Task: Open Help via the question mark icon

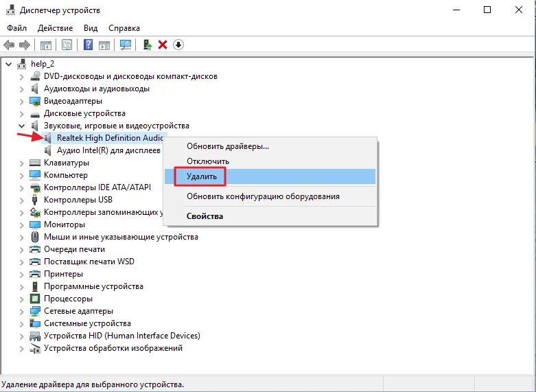Action: (89, 45)
